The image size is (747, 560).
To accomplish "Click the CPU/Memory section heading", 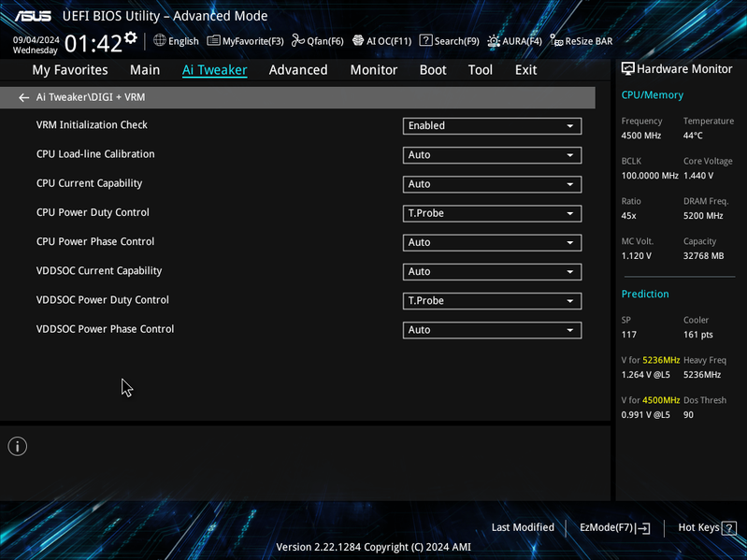I will click(652, 94).
